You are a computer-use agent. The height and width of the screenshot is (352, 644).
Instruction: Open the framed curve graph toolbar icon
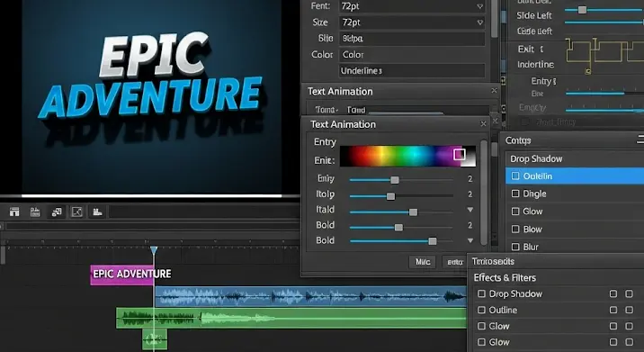click(x=76, y=212)
